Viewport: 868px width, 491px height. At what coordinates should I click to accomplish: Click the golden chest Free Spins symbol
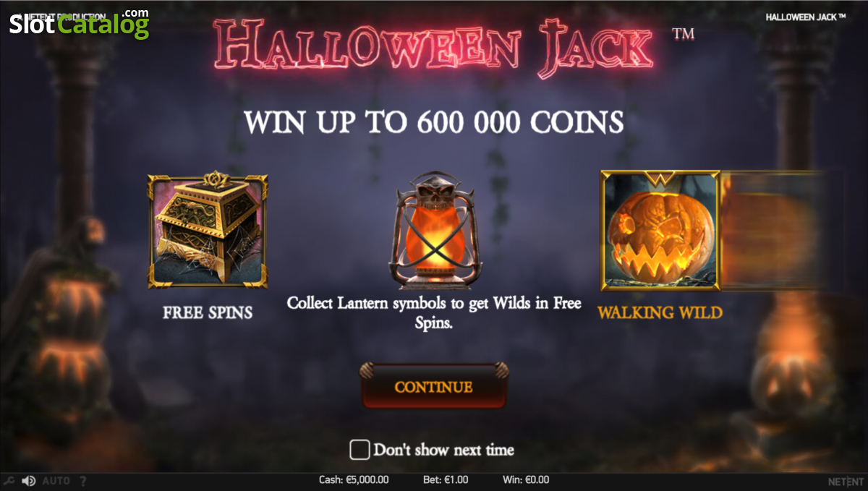click(x=208, y=231)
